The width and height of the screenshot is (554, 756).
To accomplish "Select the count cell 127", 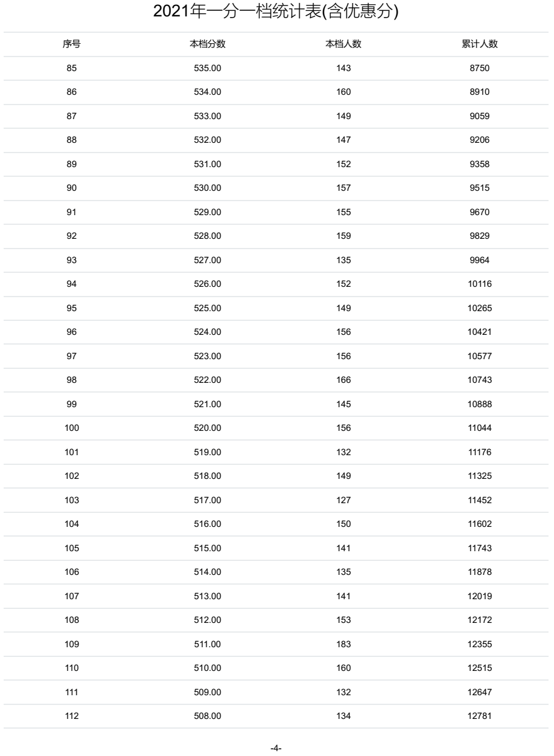I will (x=344, y=500).
